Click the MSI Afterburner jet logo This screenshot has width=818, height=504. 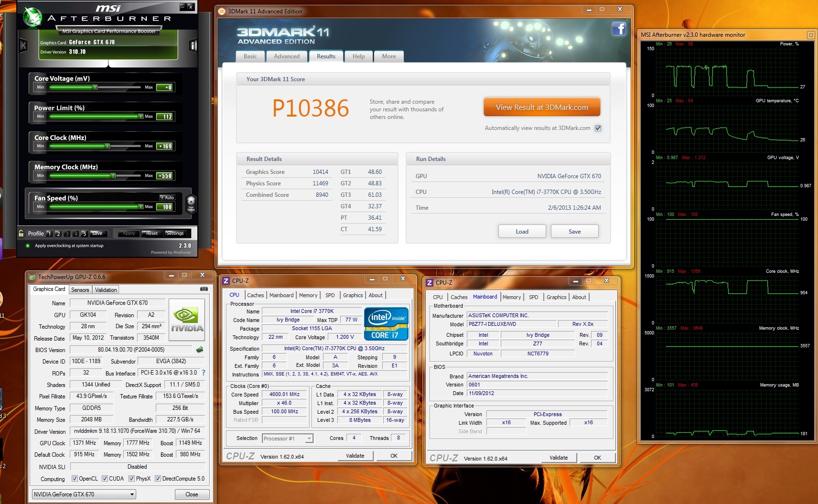click(32, 17)
